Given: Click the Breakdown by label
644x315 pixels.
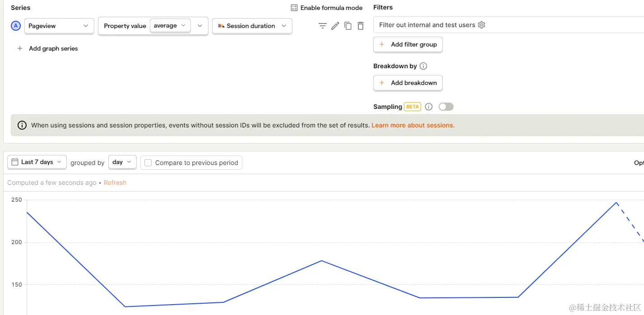Looking at the screenshot, I should tap(395, 66).
